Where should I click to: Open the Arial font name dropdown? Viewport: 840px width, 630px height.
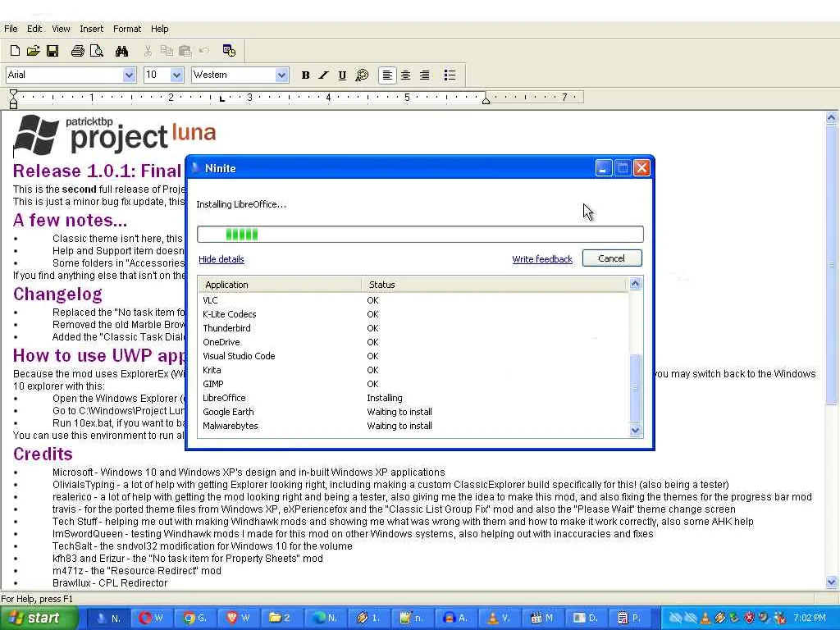point(129,75)
